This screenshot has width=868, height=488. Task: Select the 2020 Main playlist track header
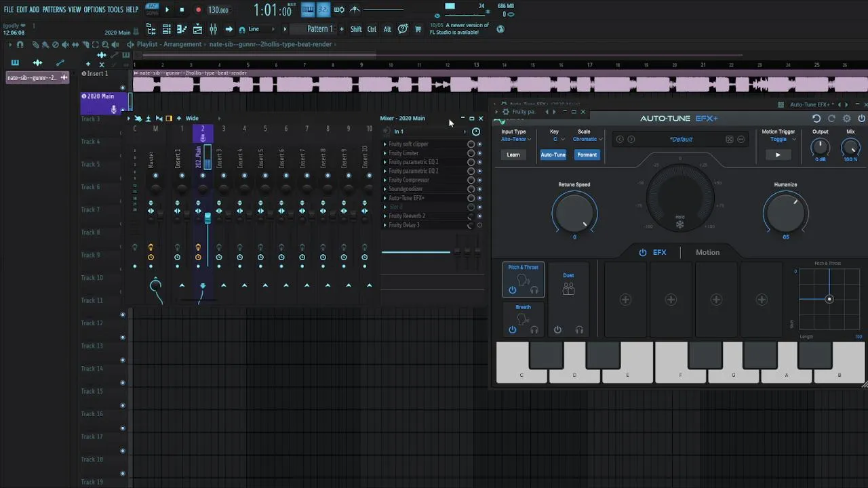103,102
